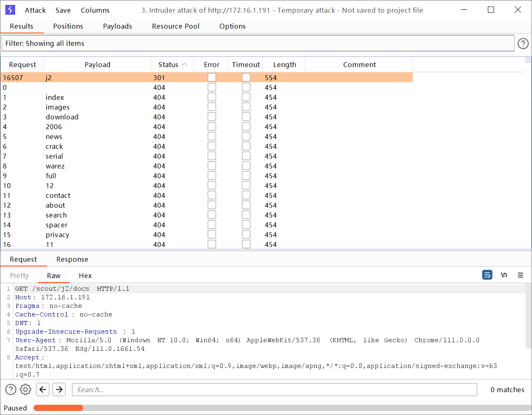532x415 pixels.
Task: Toggle Error checkbox for download row
Action: click(x=212, y=117)
